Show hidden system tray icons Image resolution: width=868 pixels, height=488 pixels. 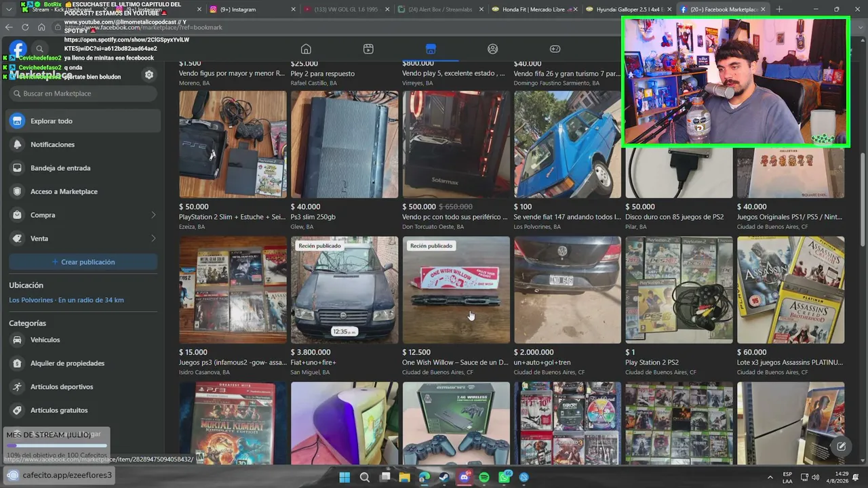click(x=770, y=477)
